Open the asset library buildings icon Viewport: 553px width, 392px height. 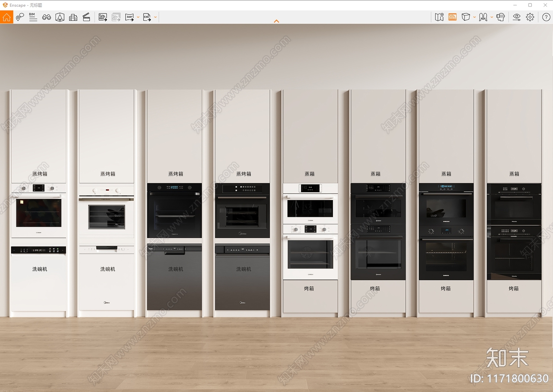(x=73, y=17)
